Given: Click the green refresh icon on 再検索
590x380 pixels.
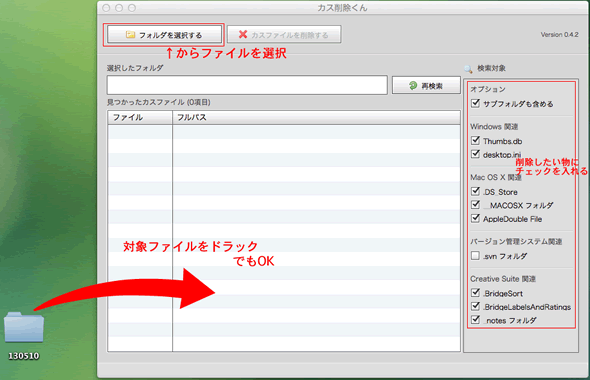Looking at the screenshot, I should pos(413,86).
